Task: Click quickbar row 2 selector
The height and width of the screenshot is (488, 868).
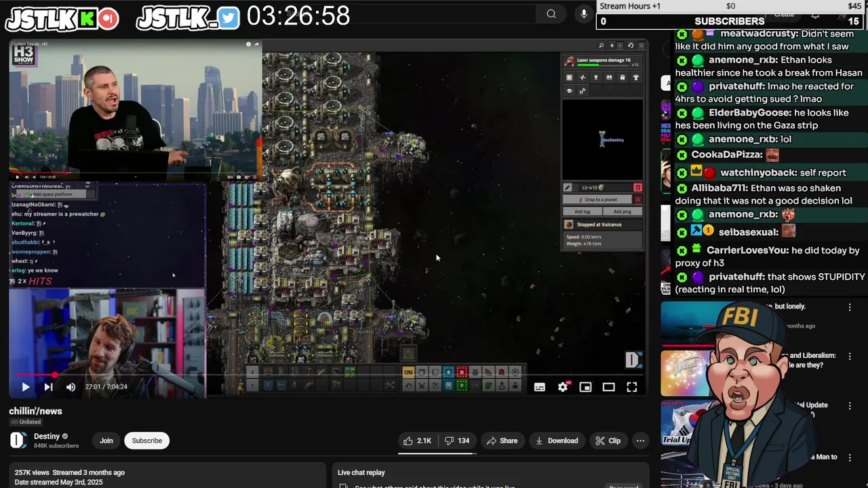Action: pyautogui.click(x=252, y=372)
